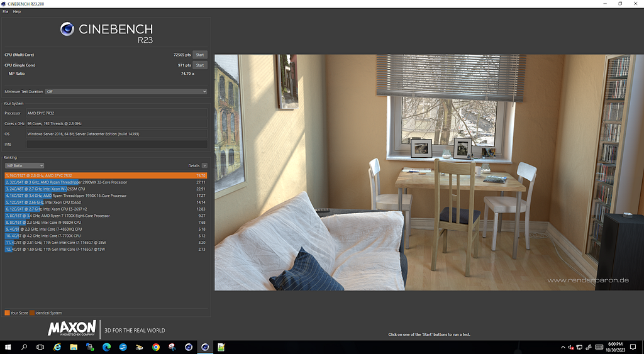Select ranking row Threadripper 2990WX
The height and width of the screenshot is (354, 644).
[106, 182]
